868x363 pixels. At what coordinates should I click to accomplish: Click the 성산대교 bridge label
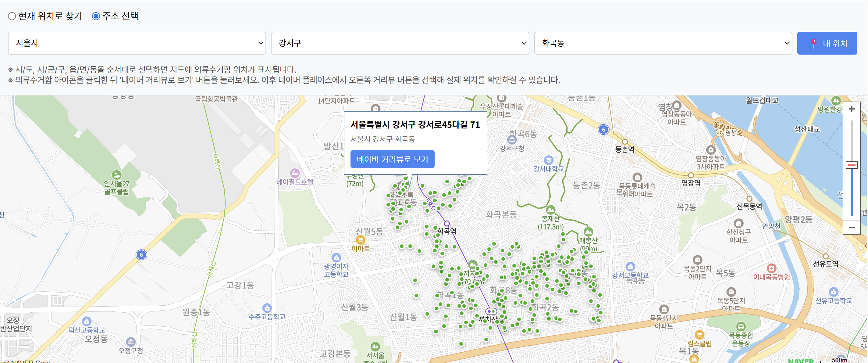807,129
